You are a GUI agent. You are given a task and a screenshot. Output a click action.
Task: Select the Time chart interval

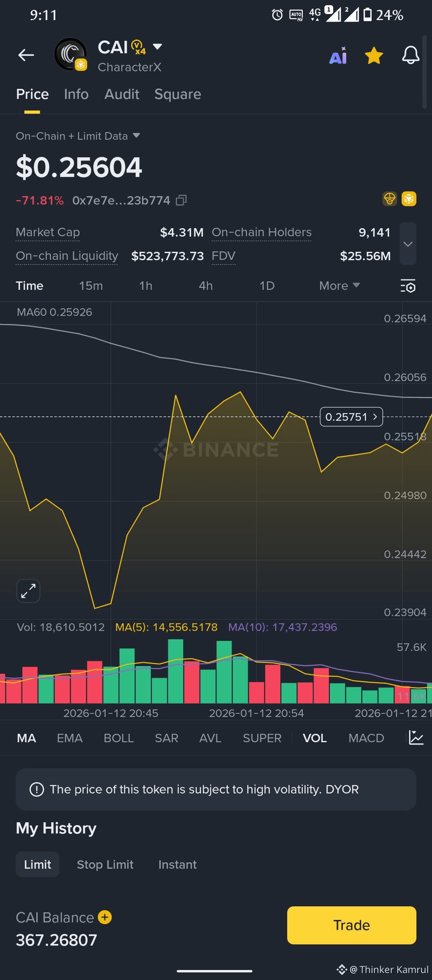[30, 286]
